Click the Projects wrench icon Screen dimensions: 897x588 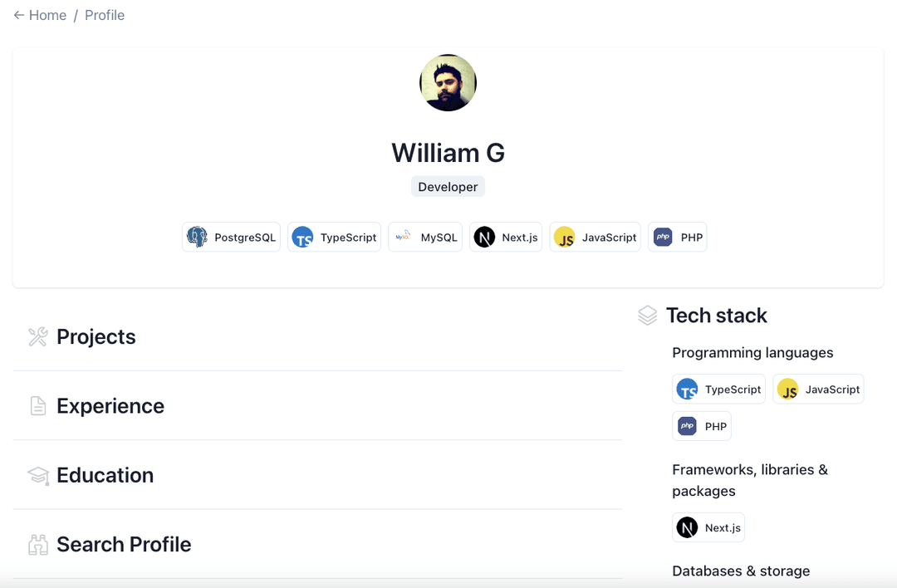37,336
